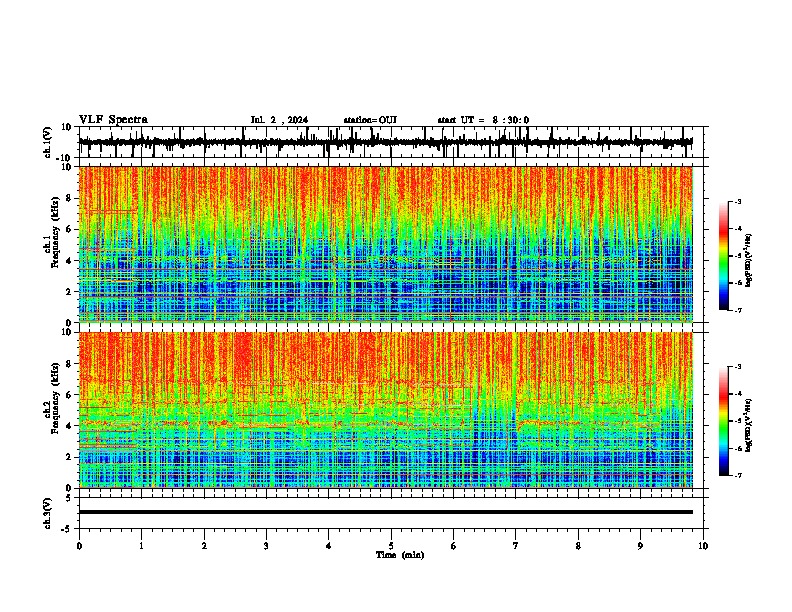Screen dimensions: 792x612
Task: Click the time axis tick label "9"
Action: coord(640,546)
